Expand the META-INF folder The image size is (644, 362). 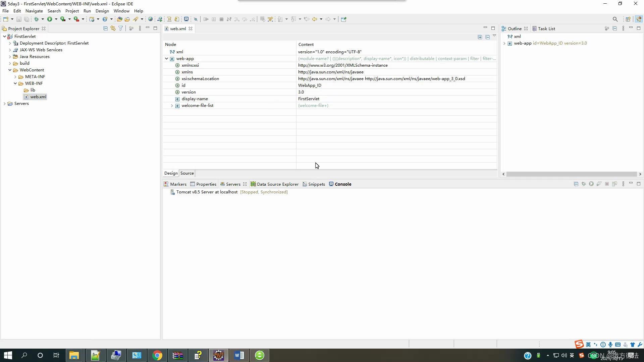(x=15, y=76)
